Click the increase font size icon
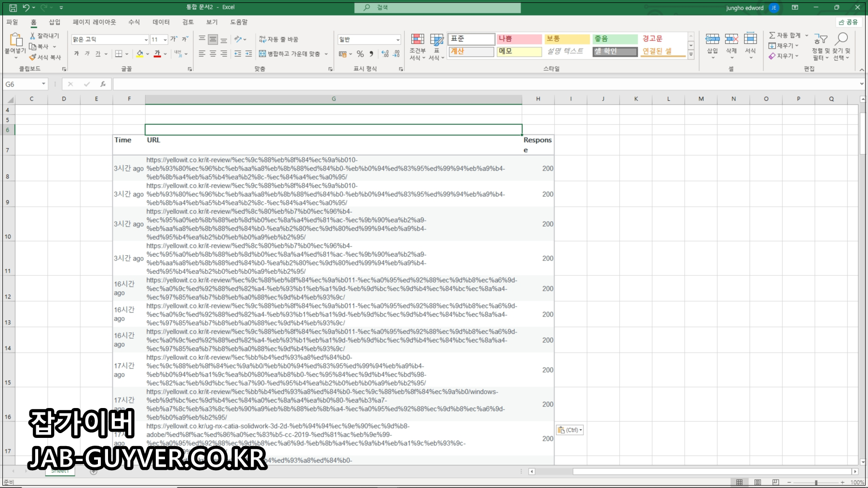868x488 pixels. tap(174, 39)
